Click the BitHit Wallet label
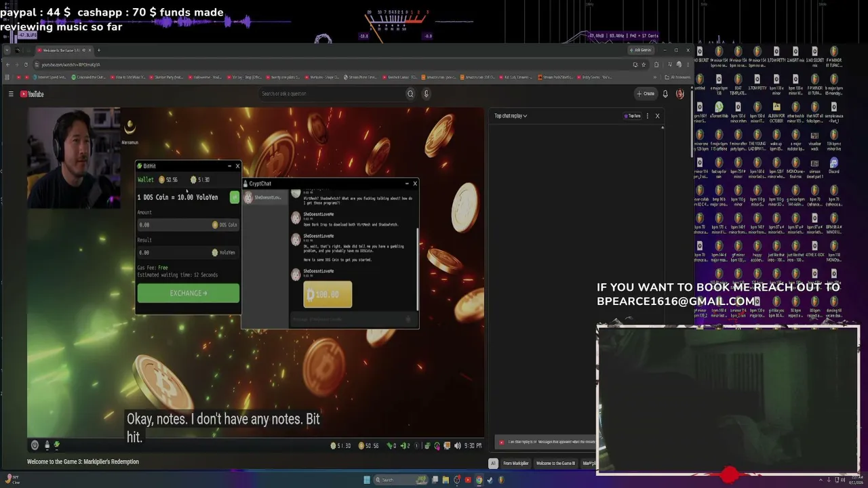Image resolution: width=868 pixels, height=488 pixels. [x=145, y=180]
